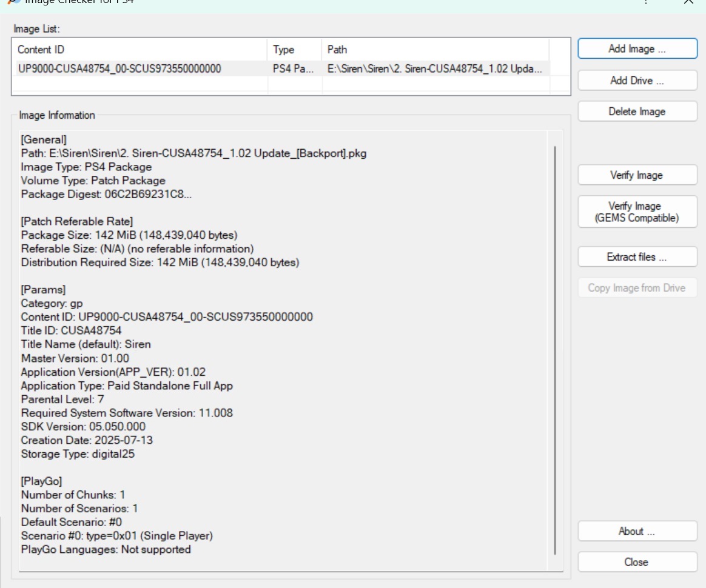Sort by the Content ID column header

[140, 50]
